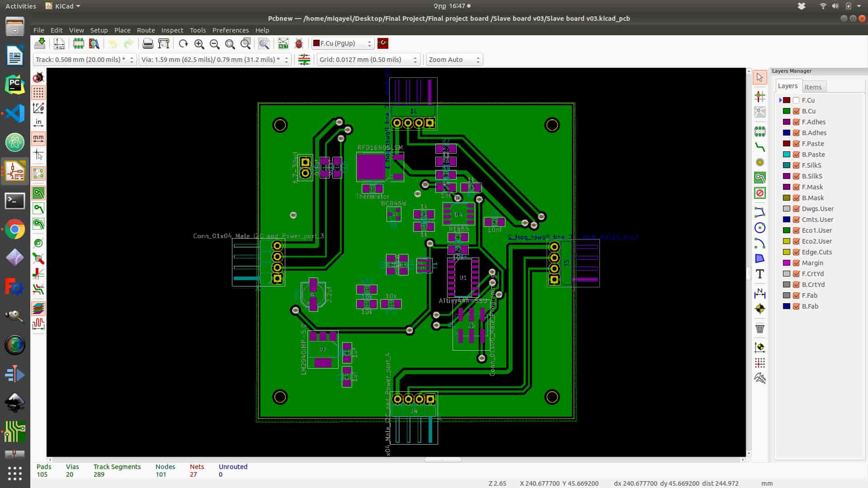This screenshot has height=488, width=868.
Task: Open the Inspect menu
Action: click(172, 30)
